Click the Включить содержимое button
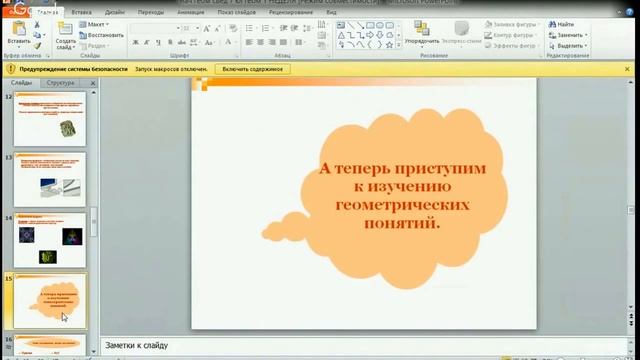The width and height of the screenshot is (640, 360). (253, 69)
